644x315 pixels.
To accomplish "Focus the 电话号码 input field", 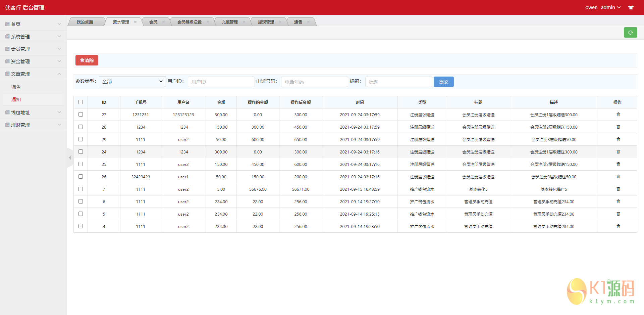I will 314,82.
